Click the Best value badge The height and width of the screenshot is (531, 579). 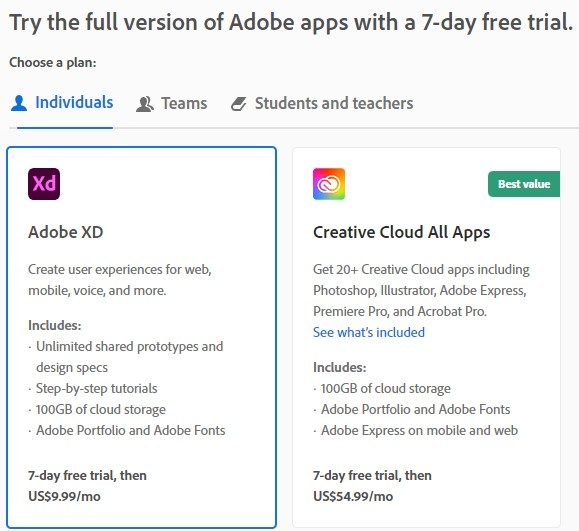click(x=524, y=184)
